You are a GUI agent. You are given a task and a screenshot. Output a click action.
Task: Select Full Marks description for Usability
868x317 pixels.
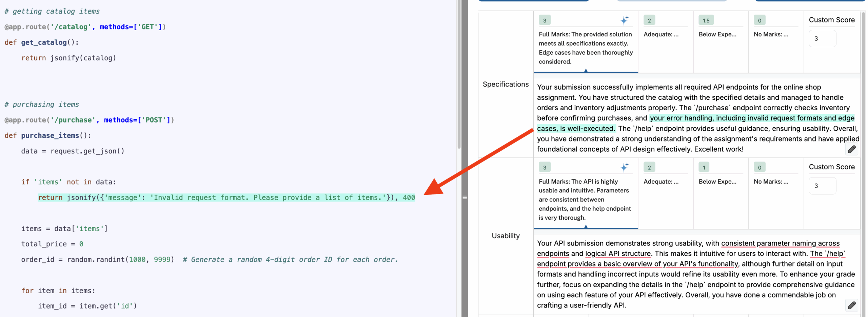[585, 200]
